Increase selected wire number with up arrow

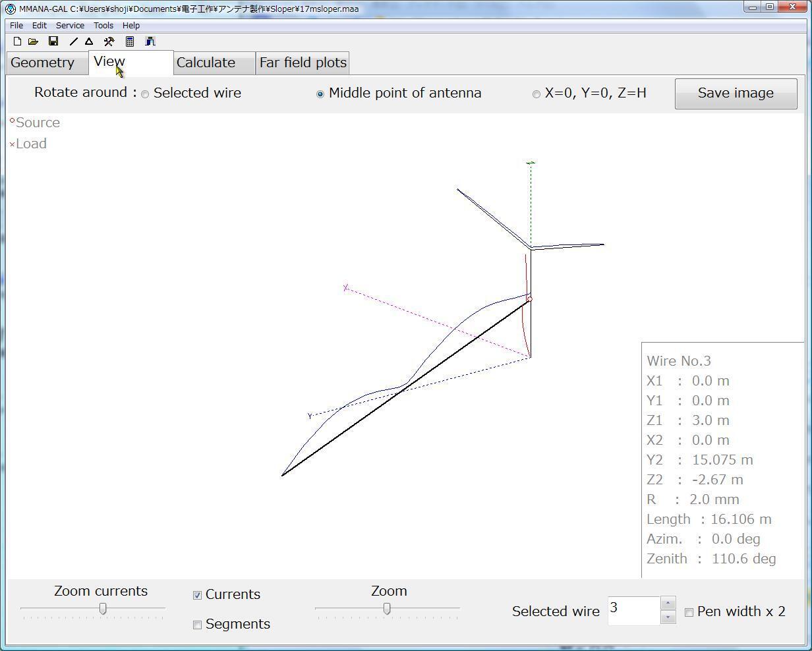668,604
